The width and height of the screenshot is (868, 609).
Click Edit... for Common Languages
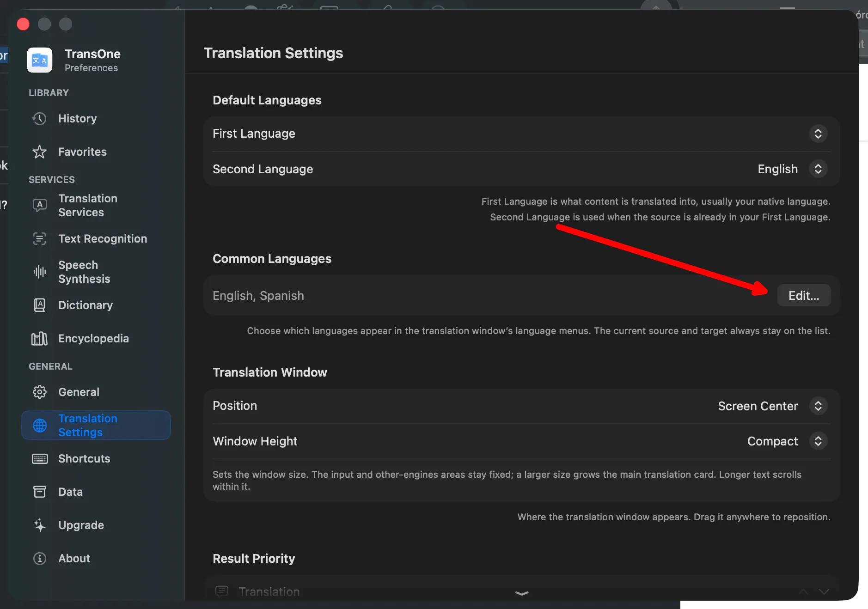[x=804, y=296]
